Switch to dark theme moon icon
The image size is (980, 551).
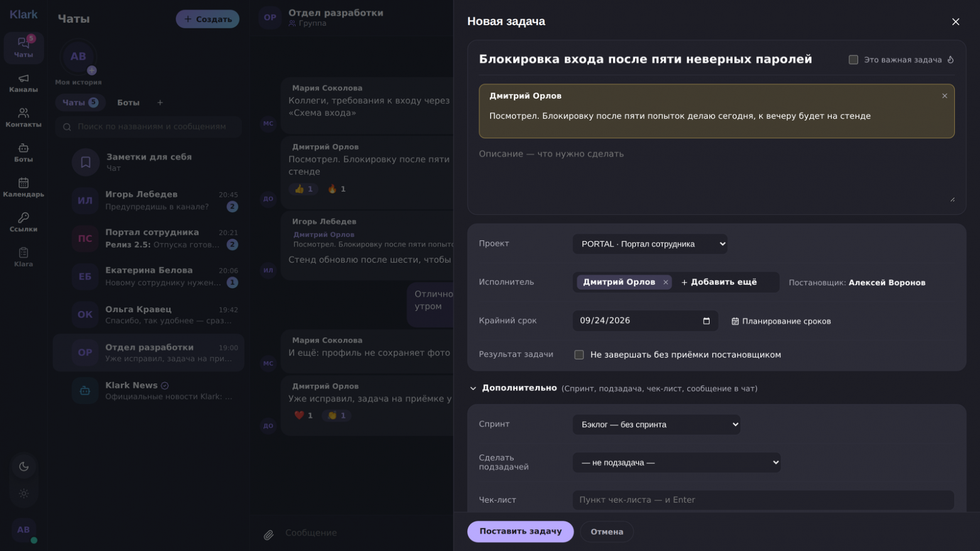pos(24,466)
